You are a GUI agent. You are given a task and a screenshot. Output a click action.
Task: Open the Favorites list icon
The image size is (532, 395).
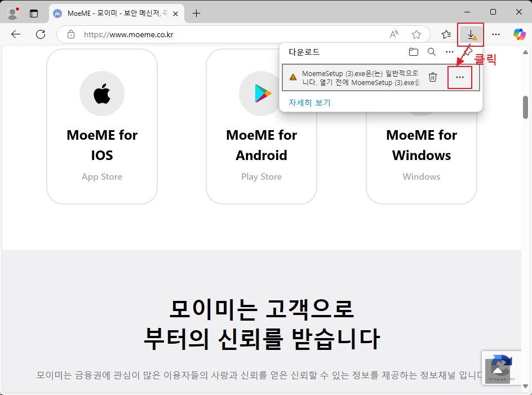point(446,34)
